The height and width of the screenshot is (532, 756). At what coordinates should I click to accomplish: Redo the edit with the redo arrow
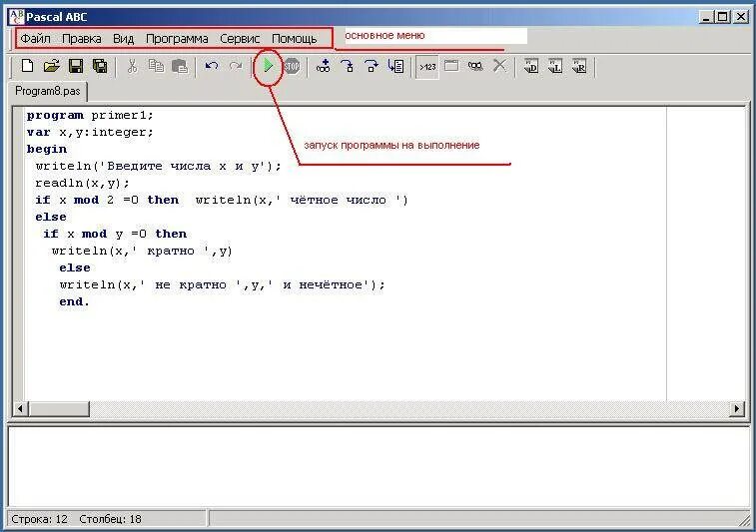point(236,66)
